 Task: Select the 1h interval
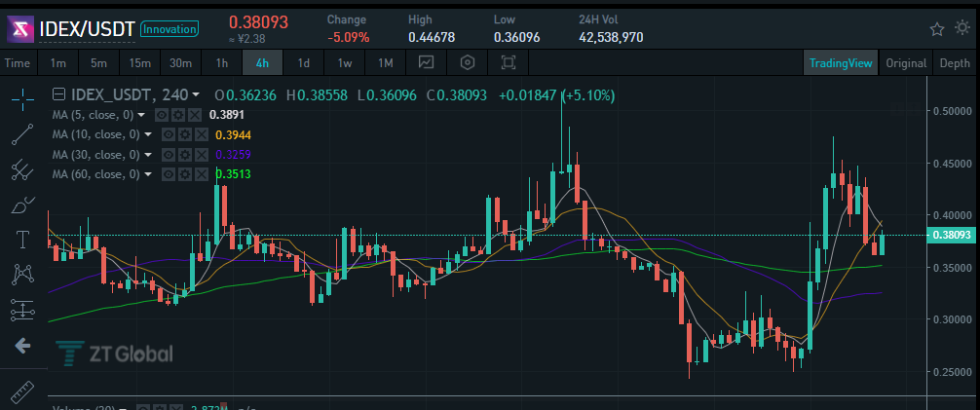(x=222, y=62)
